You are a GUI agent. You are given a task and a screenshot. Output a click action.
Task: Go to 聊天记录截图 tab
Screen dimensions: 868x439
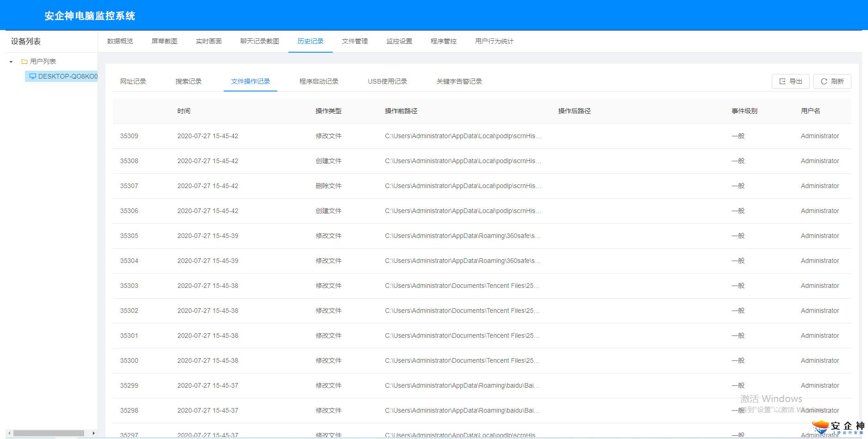click(260, 41)
